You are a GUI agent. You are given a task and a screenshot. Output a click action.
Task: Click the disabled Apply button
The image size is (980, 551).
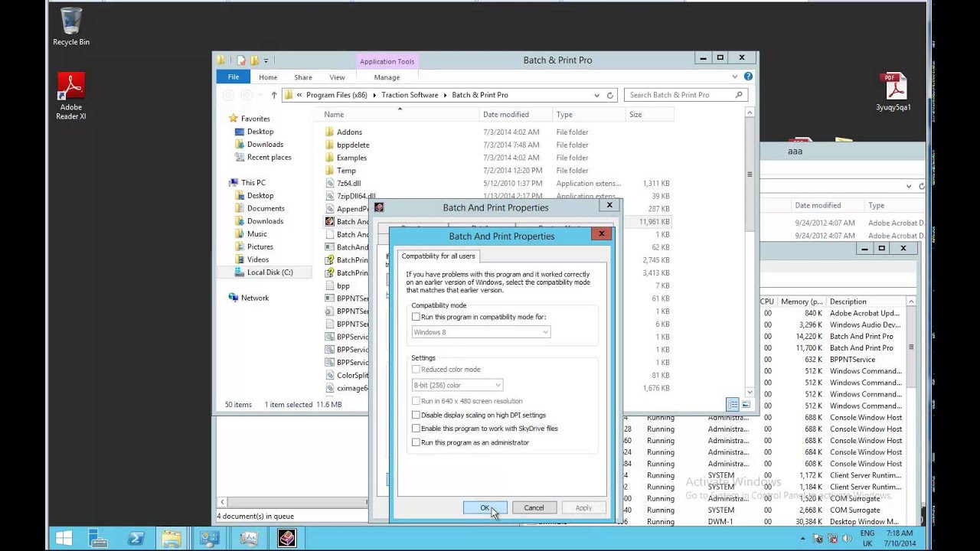[583, 507]
